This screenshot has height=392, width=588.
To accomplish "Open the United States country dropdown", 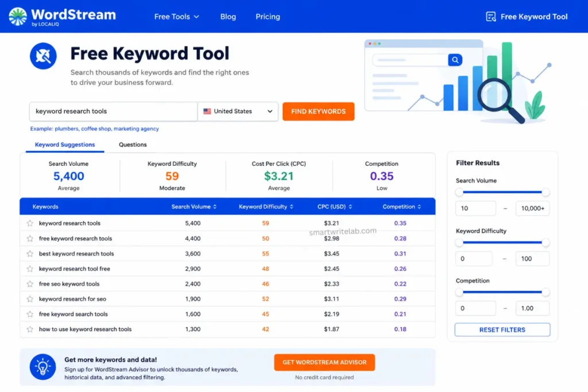I will (238, 111).
